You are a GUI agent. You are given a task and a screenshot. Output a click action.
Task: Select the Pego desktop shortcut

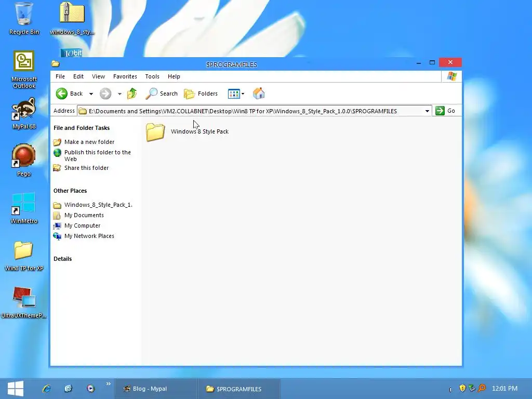tap(24, 160)
